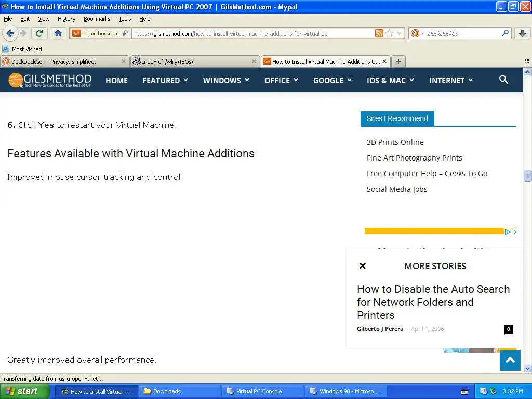Screen dimensions: 532x399
Task: Open the History menu
Action: 66,19
